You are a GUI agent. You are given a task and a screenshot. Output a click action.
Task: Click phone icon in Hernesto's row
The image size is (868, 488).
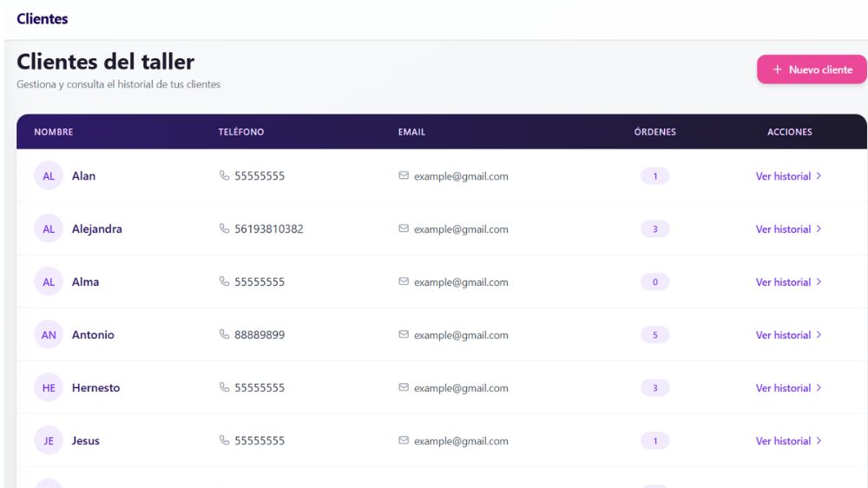(x=224, y=387)
